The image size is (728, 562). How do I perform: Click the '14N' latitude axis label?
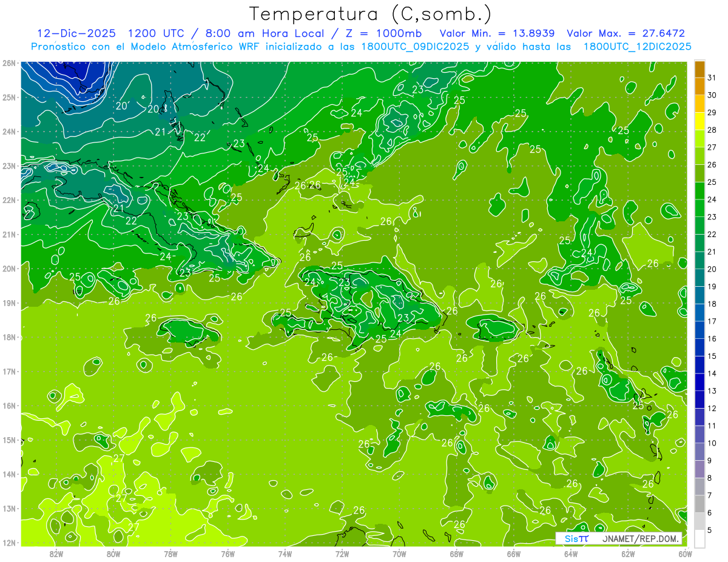pos(9,474)
